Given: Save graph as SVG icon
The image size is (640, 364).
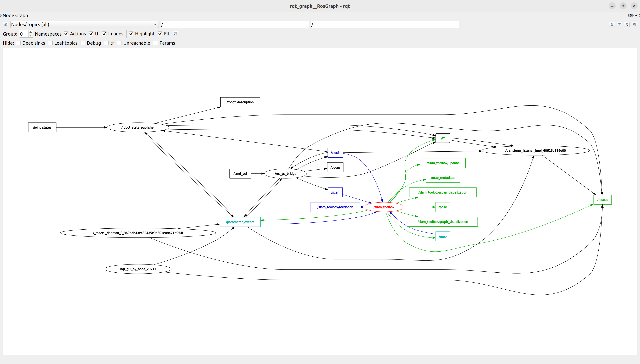Looking at the screenshot, I should [627, 24].
